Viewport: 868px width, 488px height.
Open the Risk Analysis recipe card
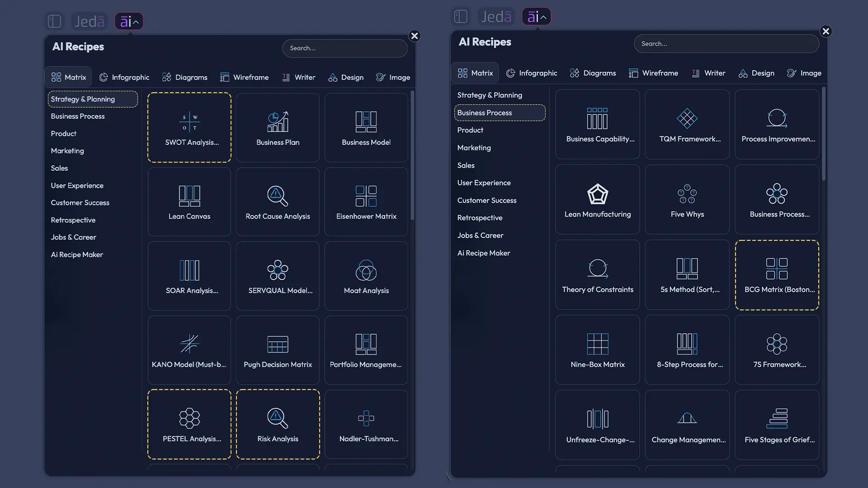278,424
